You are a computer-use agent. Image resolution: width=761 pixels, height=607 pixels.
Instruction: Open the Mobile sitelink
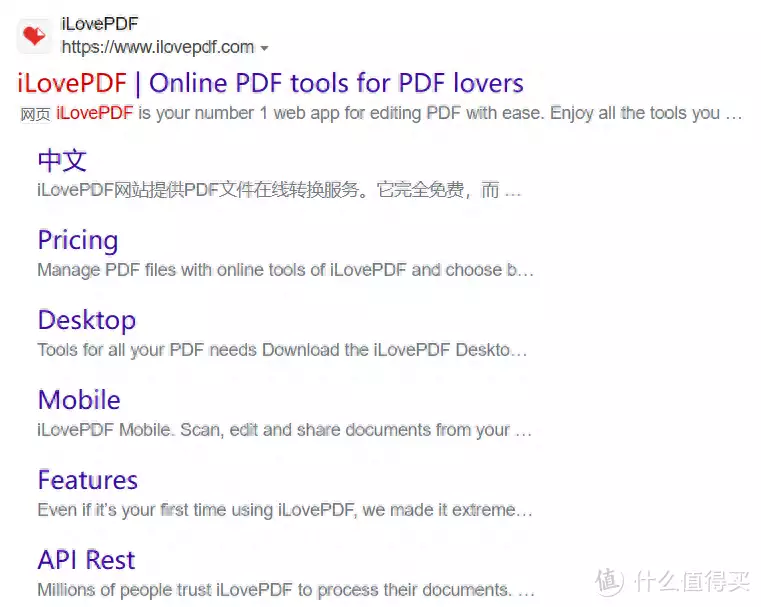(x=79, y=400)
